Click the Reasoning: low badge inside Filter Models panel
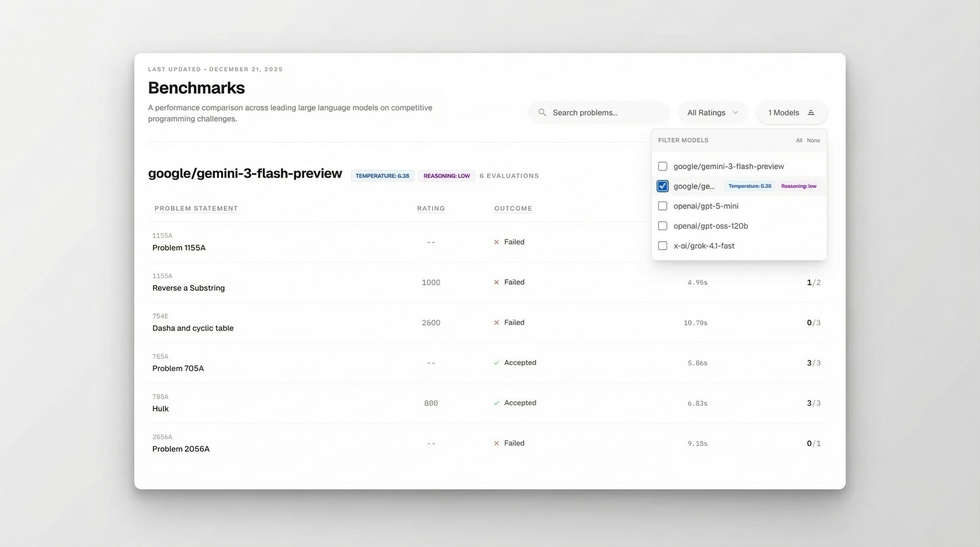 [x=798, y=186]
